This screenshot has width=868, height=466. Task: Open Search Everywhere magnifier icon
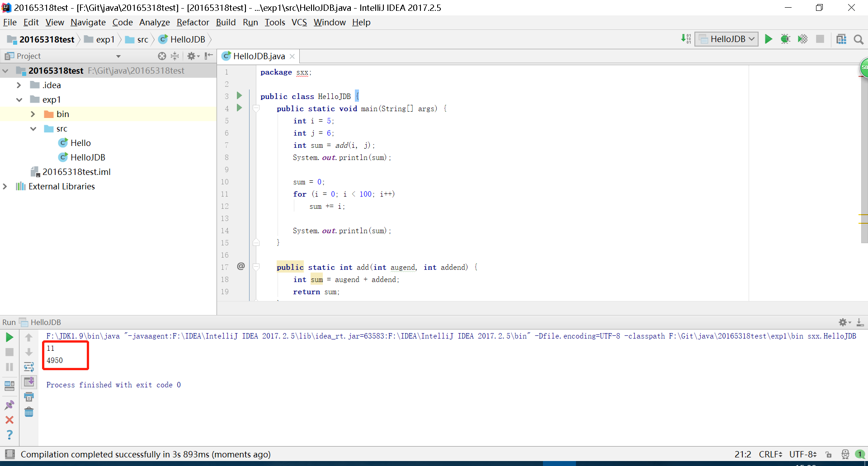click(x=859, y=40)
